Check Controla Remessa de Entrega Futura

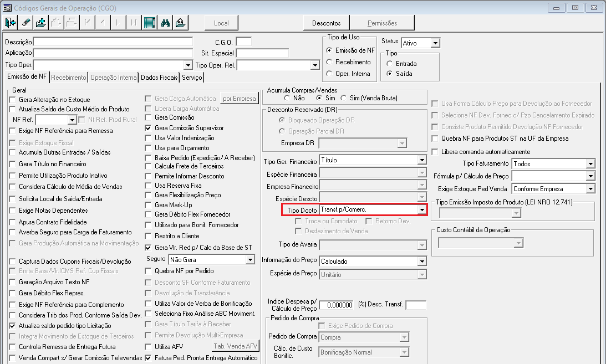tap(12, 347)
